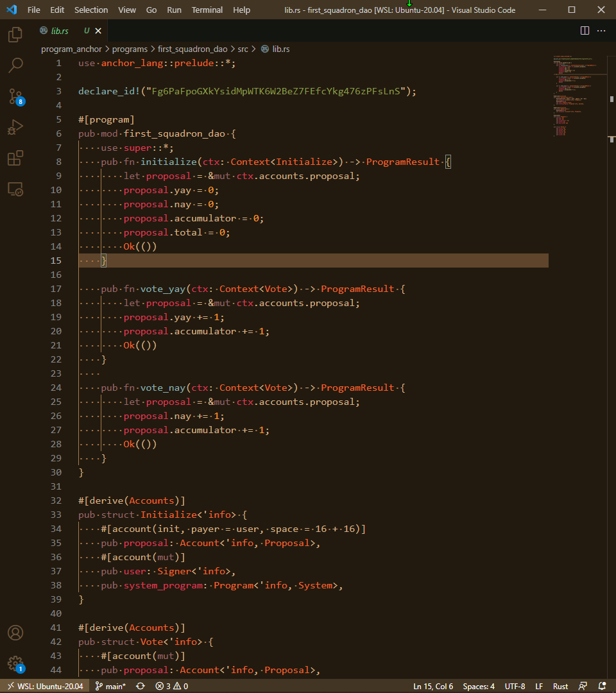Open the File menu
Image resolution: width=616 pixels, height=693 pixels.
click(33, 10)
